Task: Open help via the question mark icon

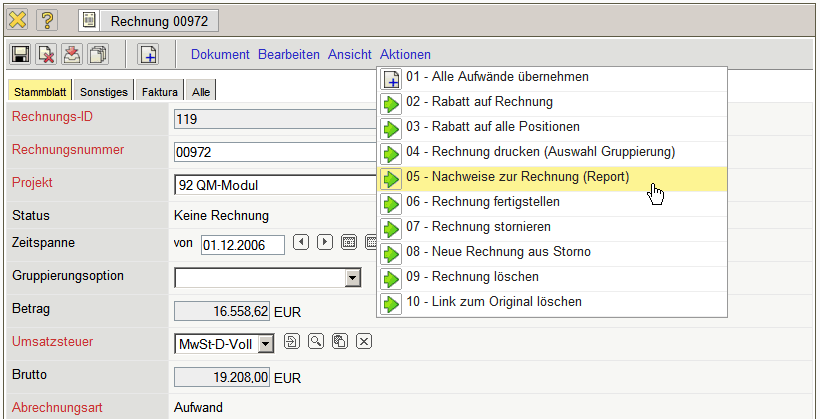Action: pos(47,19)
